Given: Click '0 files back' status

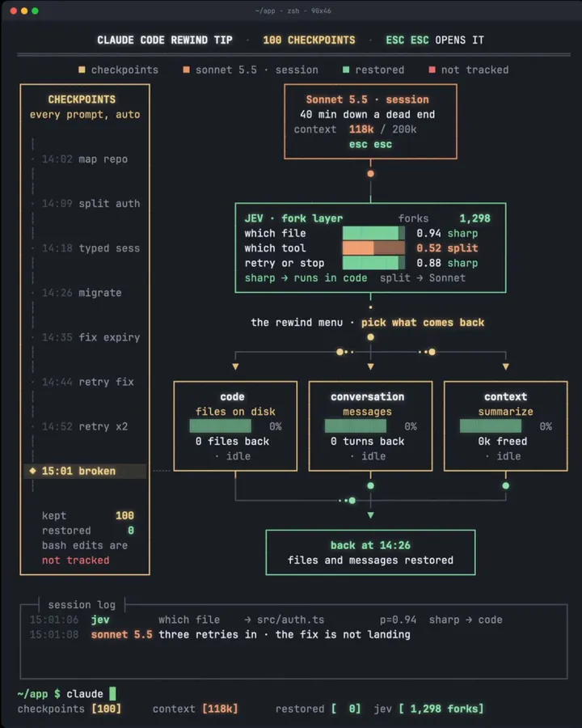Looking at the screenshot, I should pos(232,442).
